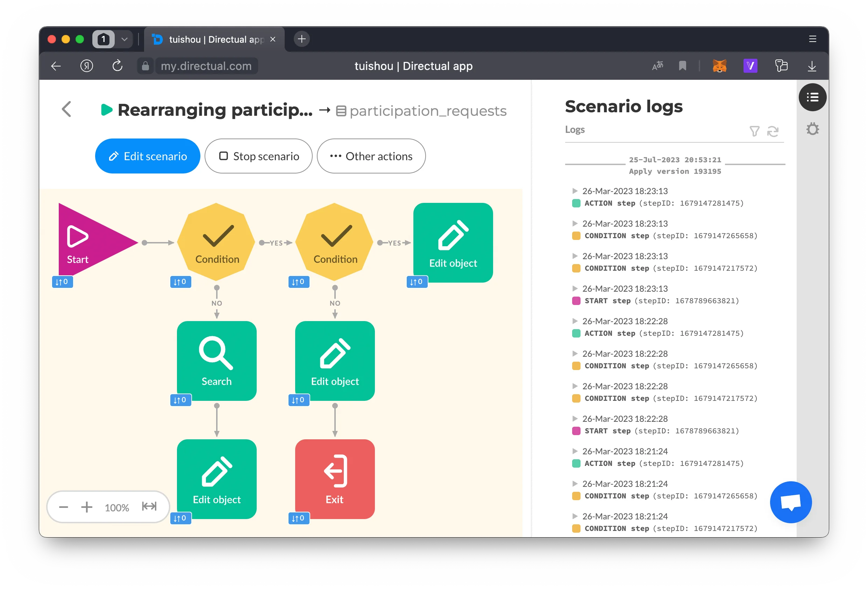Click the Stop scenario button
Image resolution: width=868 pixels, height=589 pixels.
(x=258, y=156)
